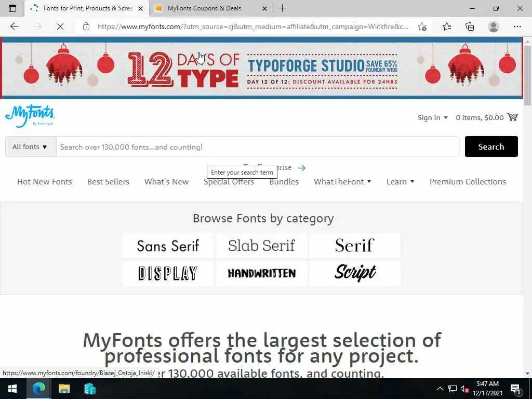Go back with the browser back arrow
This screenshot has height=399, width=532.
pyautogui.click(x=14, y=26)
